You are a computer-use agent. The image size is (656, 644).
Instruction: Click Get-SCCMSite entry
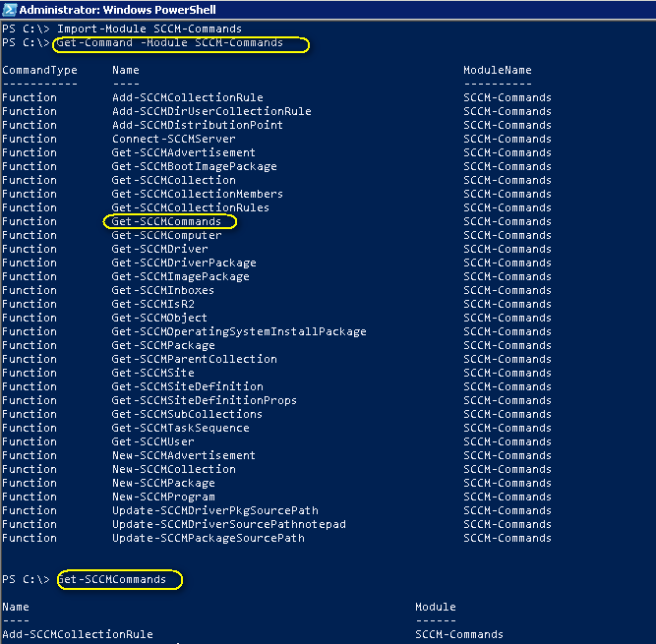pyautogui.click(x=153, y=374)
